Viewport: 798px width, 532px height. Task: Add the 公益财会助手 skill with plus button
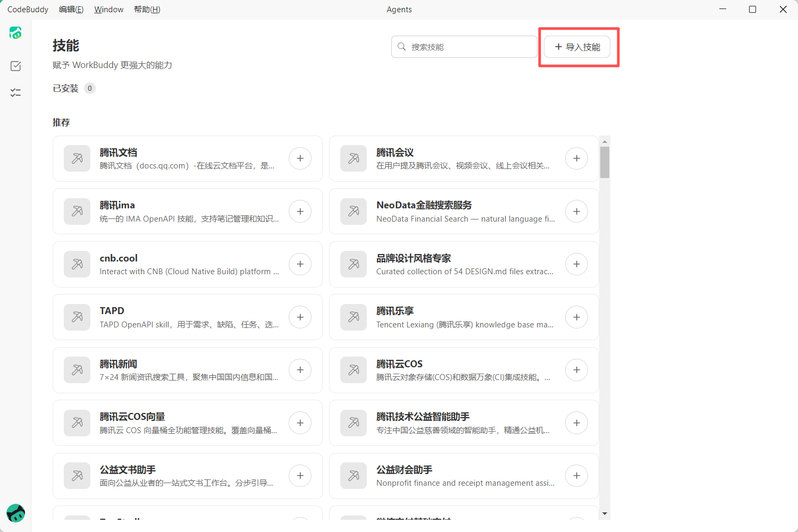click(577, 476)
